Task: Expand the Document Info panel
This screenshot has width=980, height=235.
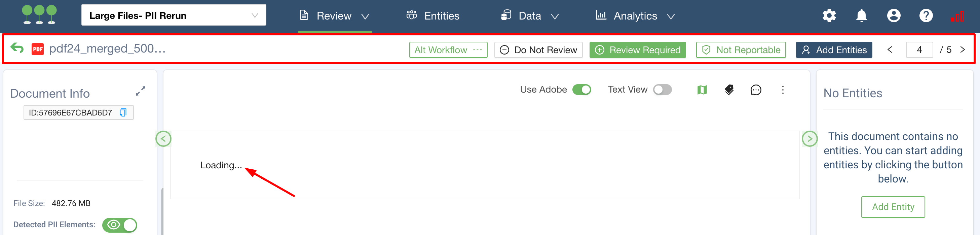Action: 140,91
